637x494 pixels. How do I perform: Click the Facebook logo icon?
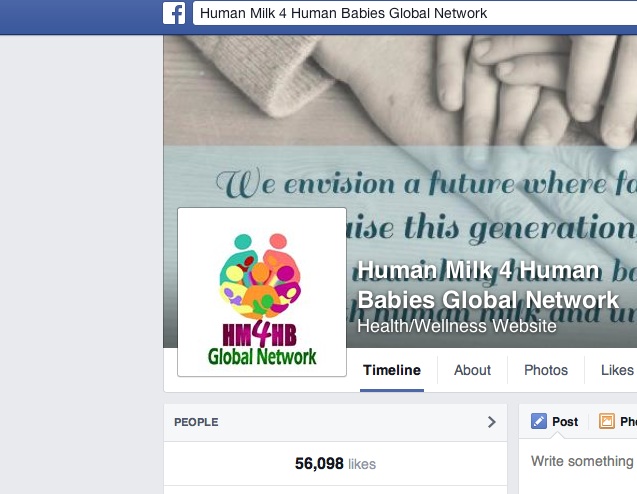click(x=174, y=13)
